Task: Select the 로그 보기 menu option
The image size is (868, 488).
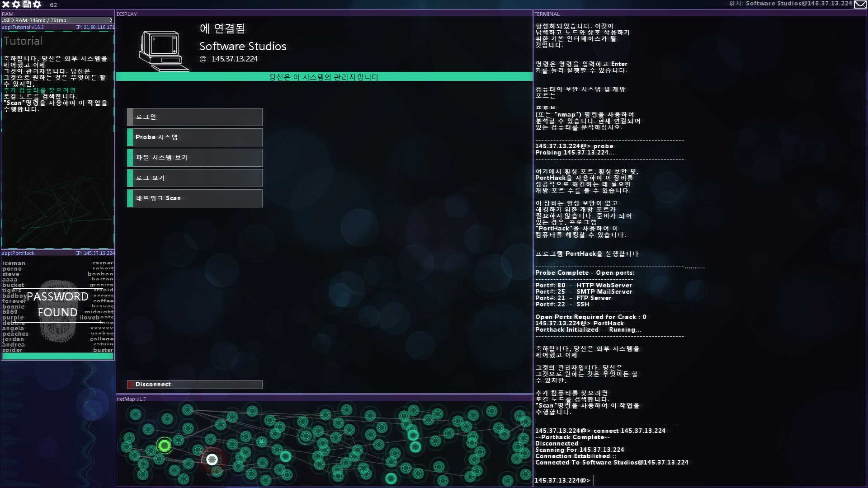Action: point(195,178)
